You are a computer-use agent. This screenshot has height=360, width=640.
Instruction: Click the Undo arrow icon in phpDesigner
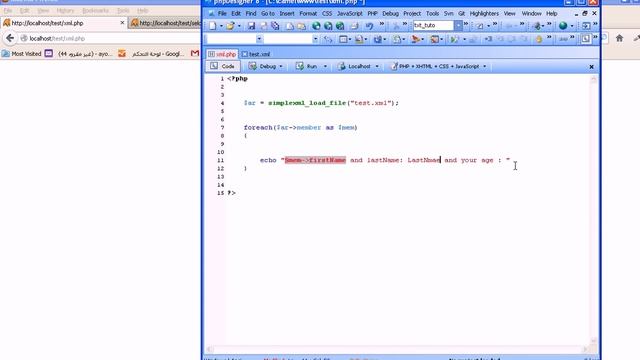[x=369, y=26]
